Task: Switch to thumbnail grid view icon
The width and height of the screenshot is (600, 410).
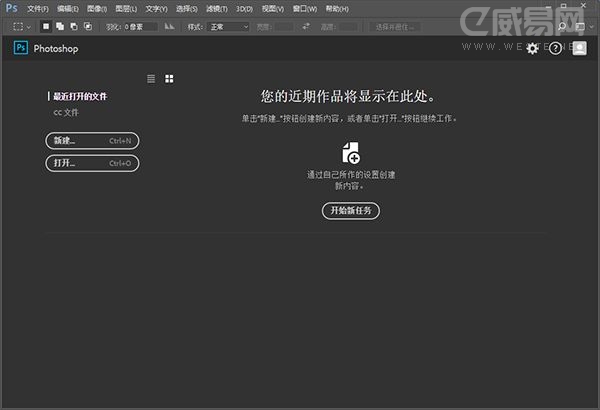Action: pyautogui.click(x=169, y=78)
